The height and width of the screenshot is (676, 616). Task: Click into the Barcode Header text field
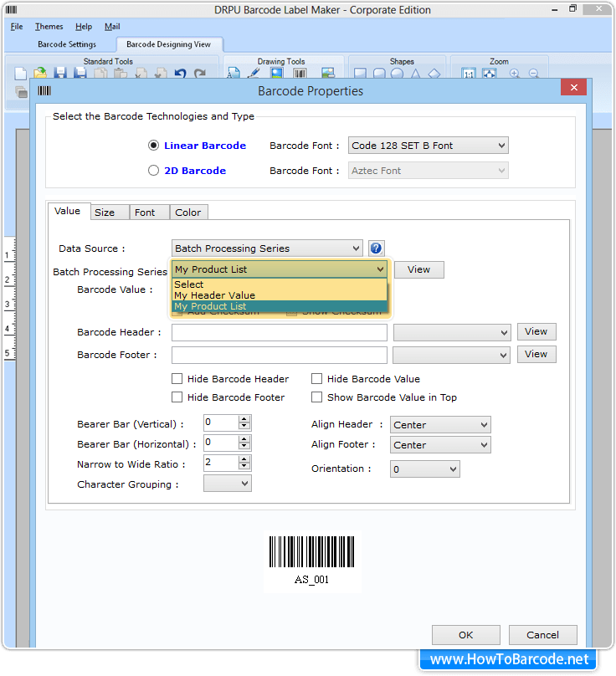tap(280, 332)
